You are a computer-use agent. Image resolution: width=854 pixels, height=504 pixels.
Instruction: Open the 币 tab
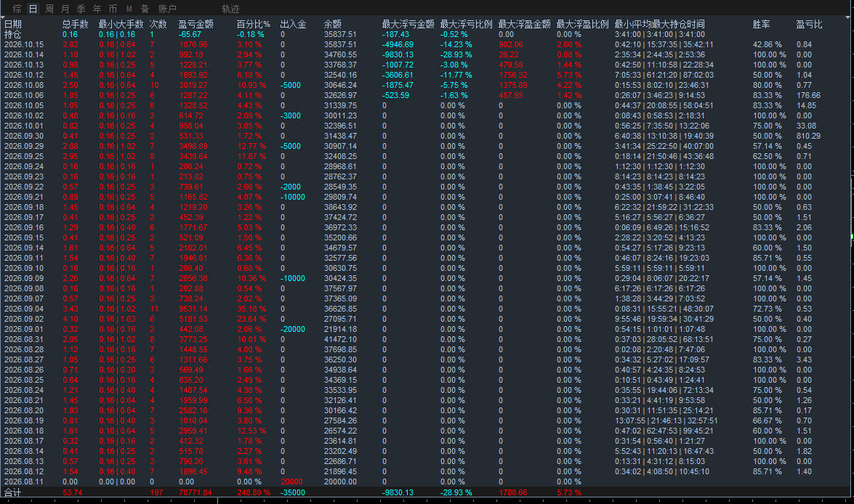click(113, 9)
